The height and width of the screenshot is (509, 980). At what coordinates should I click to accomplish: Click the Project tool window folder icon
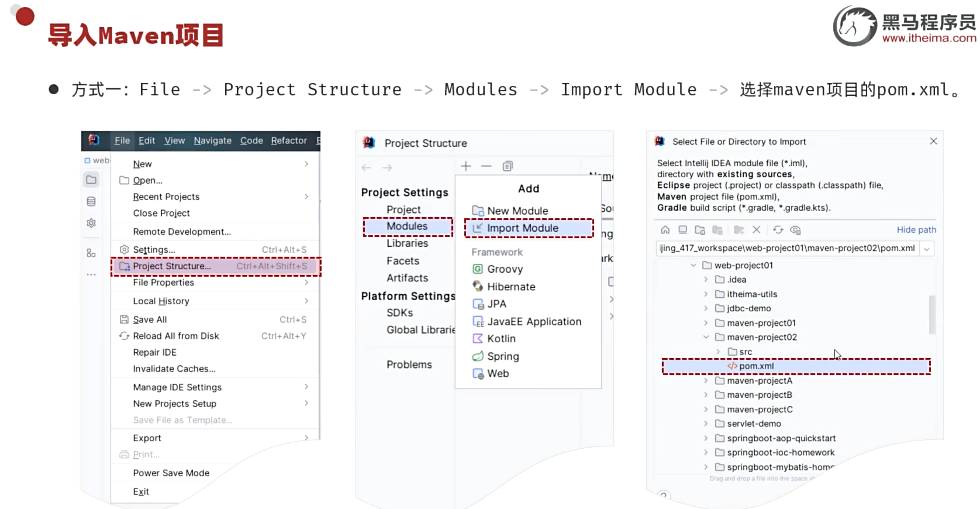point(91,180)
